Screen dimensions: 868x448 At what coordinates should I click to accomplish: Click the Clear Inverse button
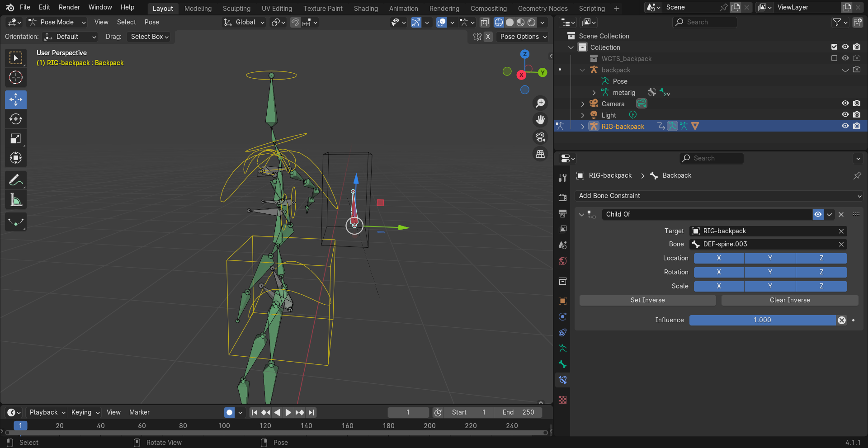(790, 300)
